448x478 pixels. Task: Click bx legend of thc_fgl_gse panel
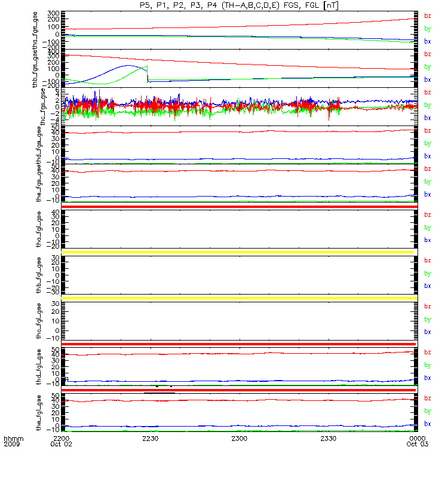(x=428, y=332)
